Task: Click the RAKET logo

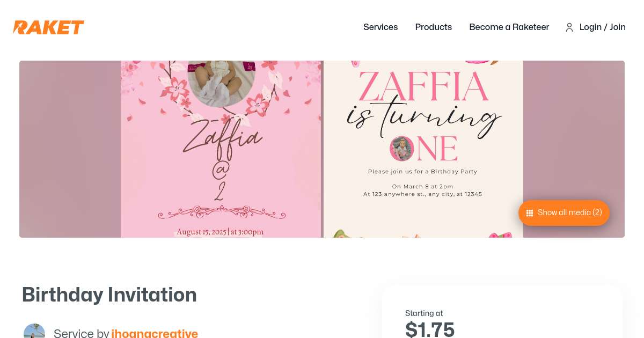Action: (49, 27)
